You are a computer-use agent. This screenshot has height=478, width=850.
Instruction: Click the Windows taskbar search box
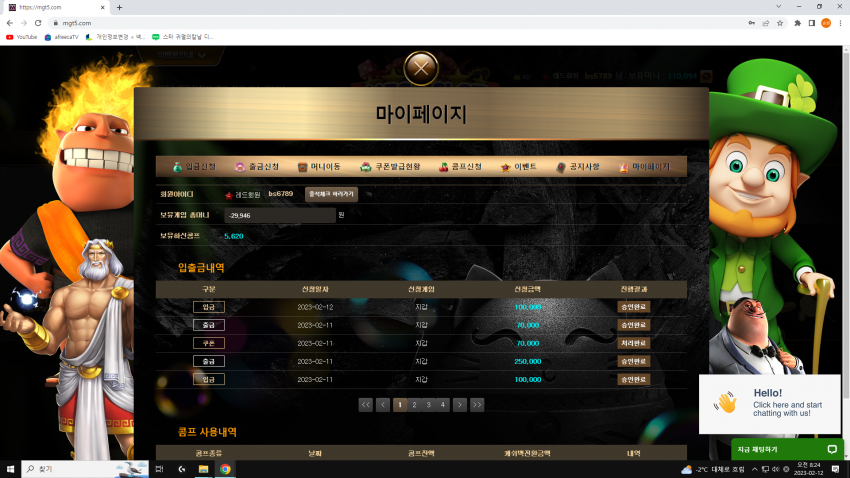tap(85, 469)
